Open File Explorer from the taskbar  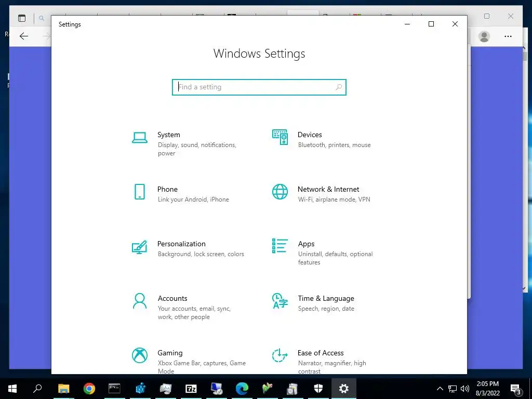coord(63,389)
